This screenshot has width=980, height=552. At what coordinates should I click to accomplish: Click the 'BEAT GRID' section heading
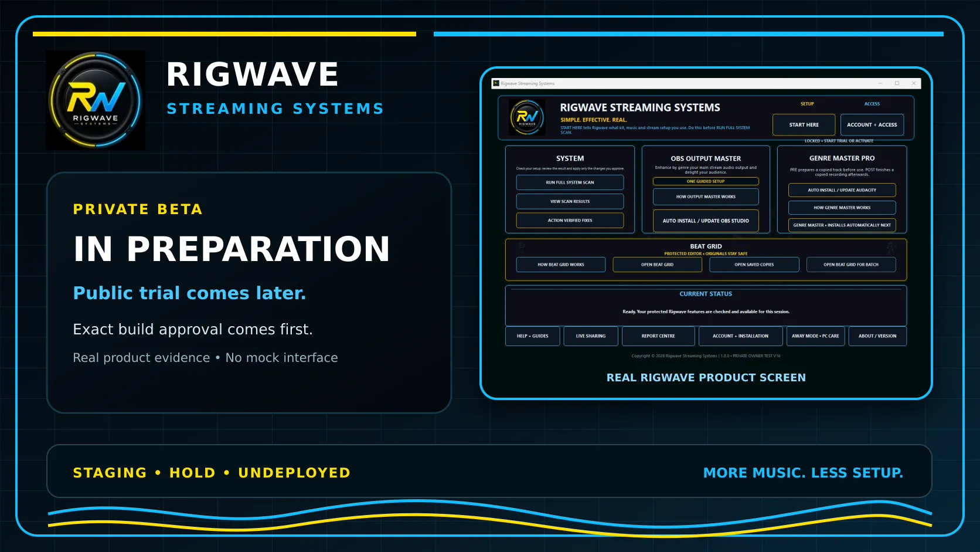click(706, 246)
